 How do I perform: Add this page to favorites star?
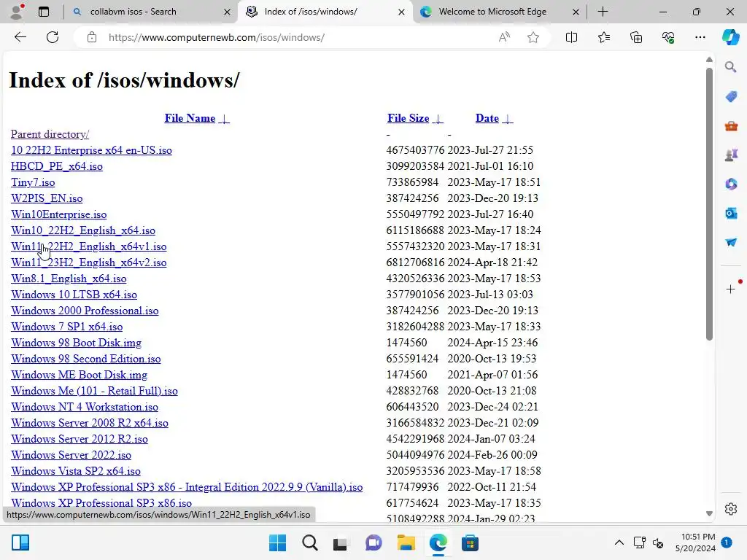[533, 37]
